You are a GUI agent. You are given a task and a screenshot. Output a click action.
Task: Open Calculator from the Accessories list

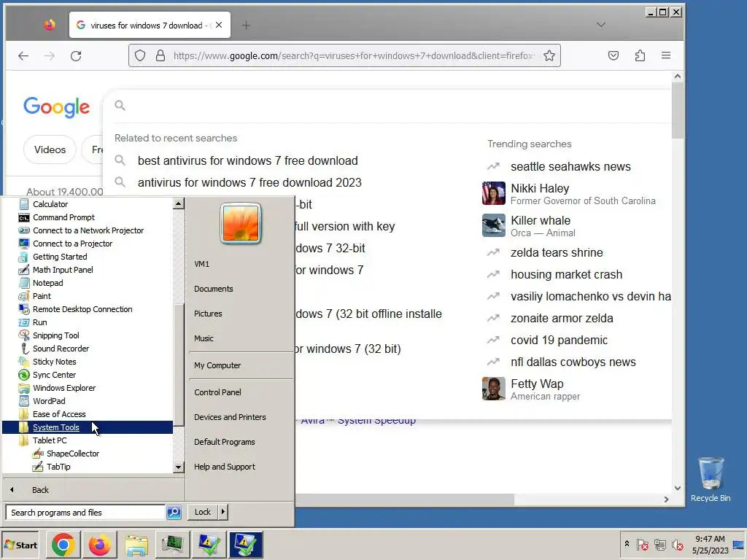pos(50,204)
